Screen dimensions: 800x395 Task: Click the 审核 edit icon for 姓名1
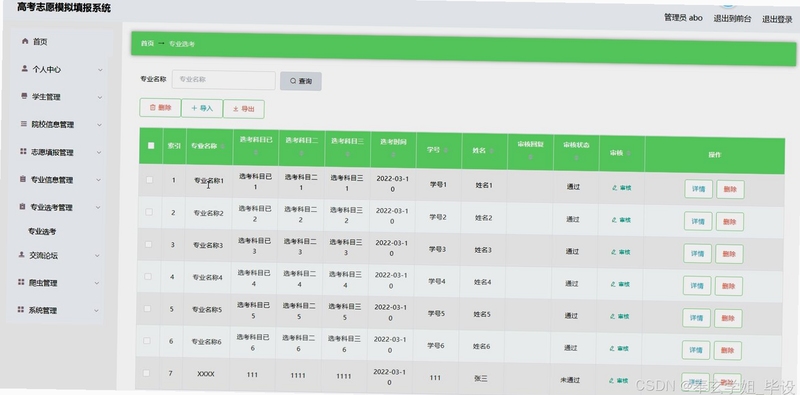point(615,188)
